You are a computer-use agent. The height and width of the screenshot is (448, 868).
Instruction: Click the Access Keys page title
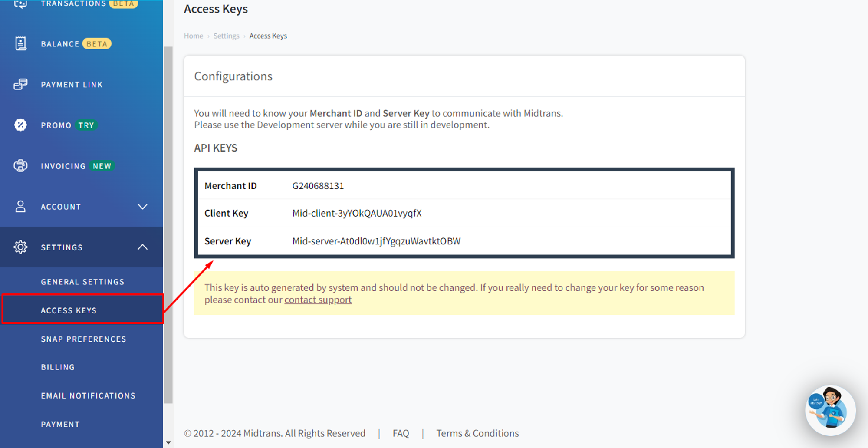pyautogui.click(x=216, y=9)
